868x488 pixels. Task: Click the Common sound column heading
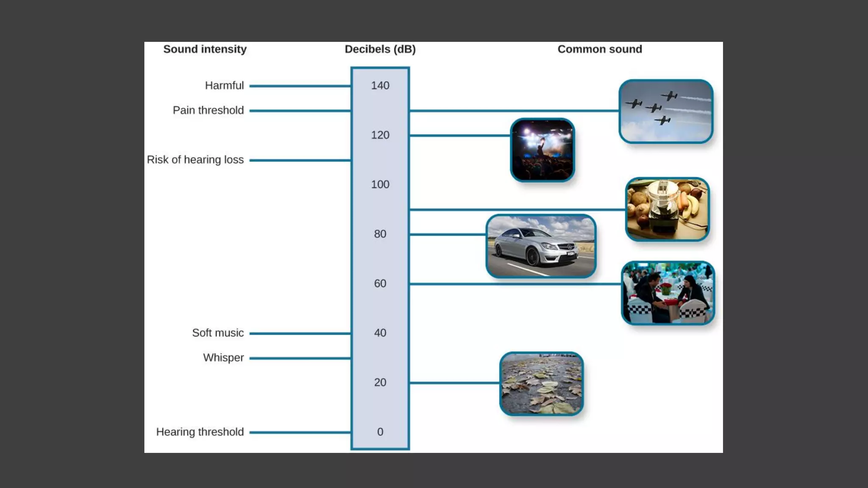pos(599,49)
